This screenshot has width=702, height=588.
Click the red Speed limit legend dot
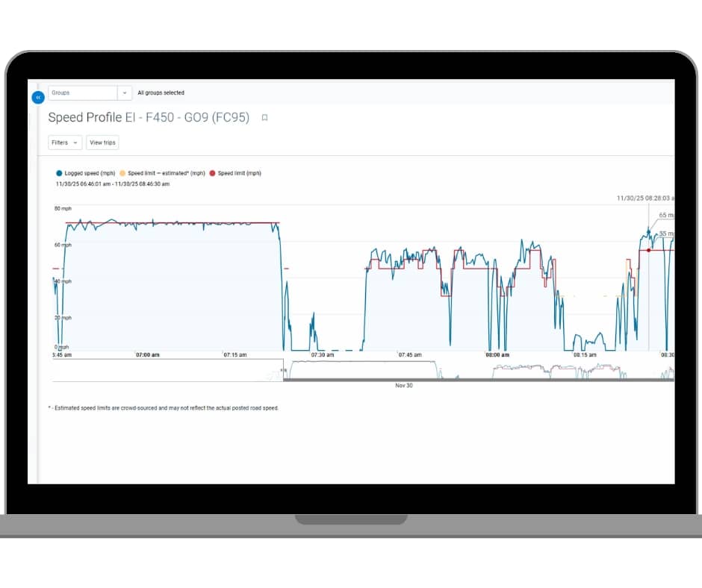(212, 172)
